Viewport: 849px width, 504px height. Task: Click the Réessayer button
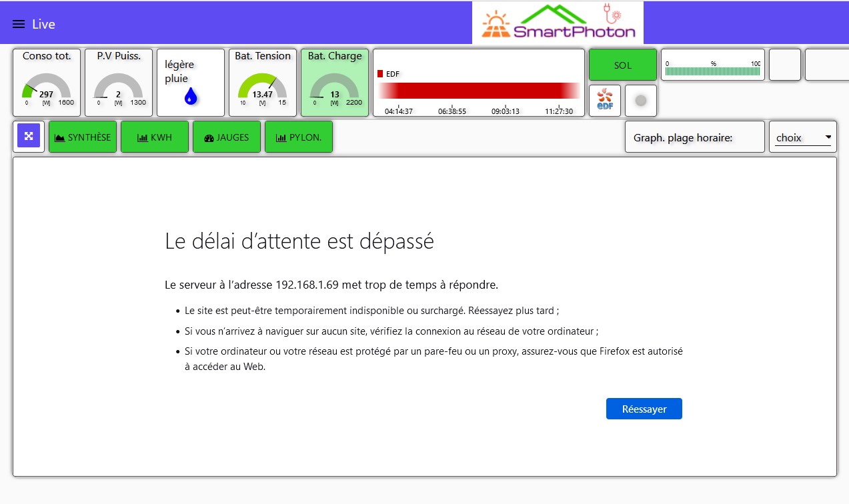click(x=644, y=409)
